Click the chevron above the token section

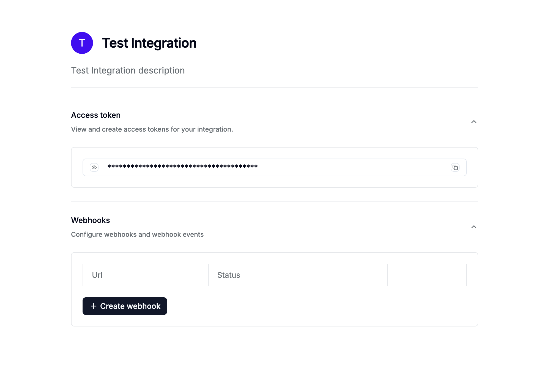474,121
